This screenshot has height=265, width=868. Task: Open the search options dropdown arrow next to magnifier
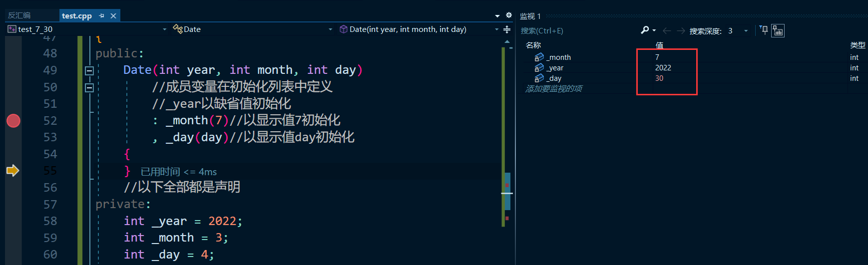pyautogui.click(x=654, y=31)
